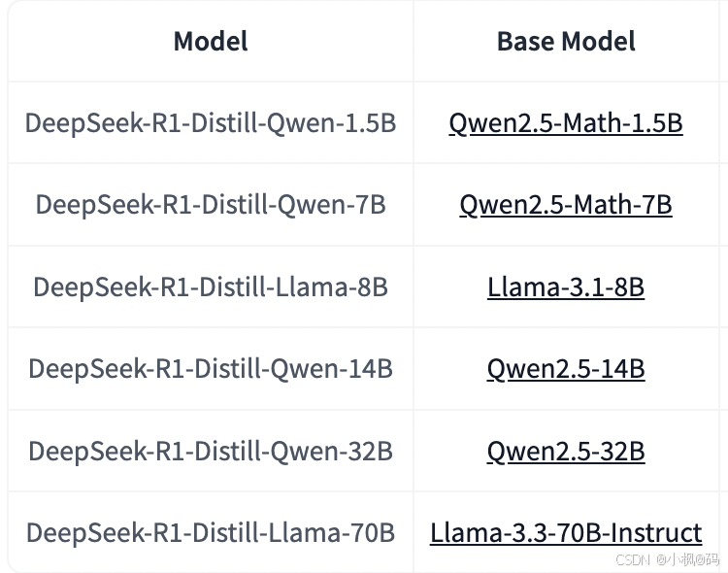Open the Qwen2.5-14B link

coord(566,369)
